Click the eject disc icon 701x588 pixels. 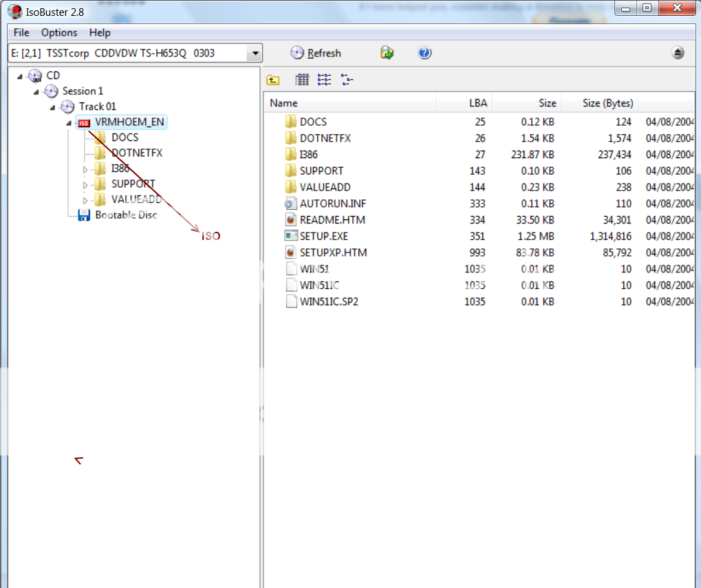[x=678, y=53]
